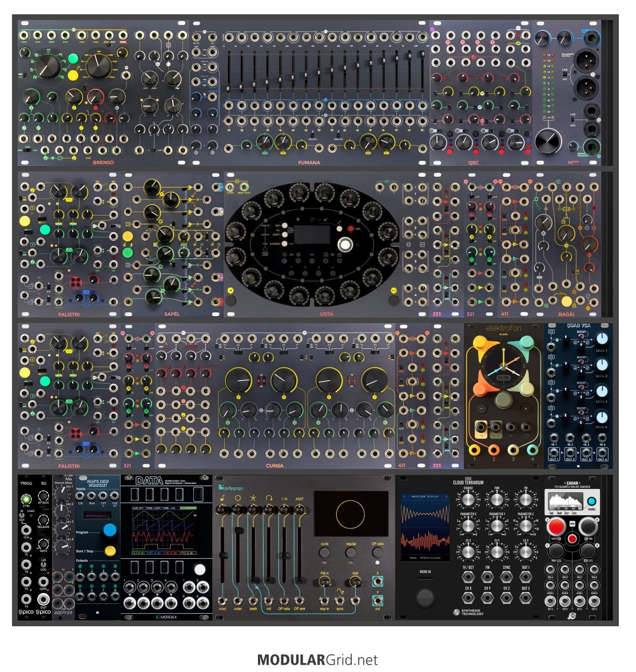Screen dimensions: 636x672
Task: Click the fold knob on Polygogo
Action: 355,582
